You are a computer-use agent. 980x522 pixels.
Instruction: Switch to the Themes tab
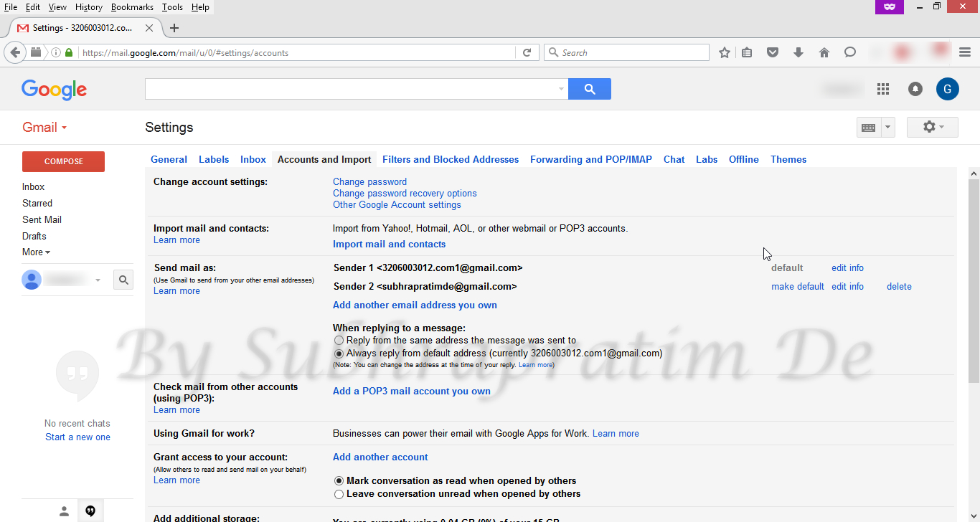point(788,159)
